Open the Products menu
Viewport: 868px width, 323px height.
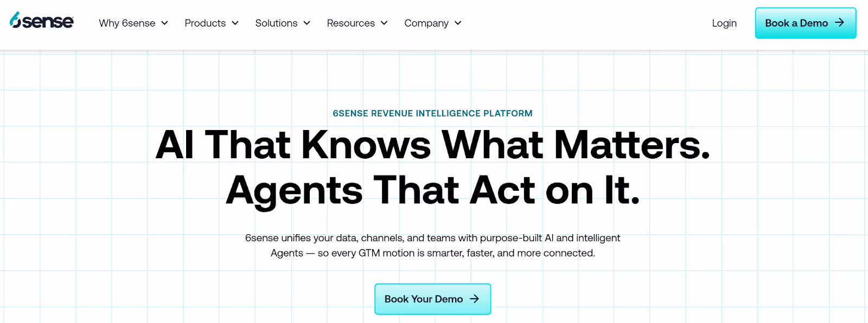(212, 23)
